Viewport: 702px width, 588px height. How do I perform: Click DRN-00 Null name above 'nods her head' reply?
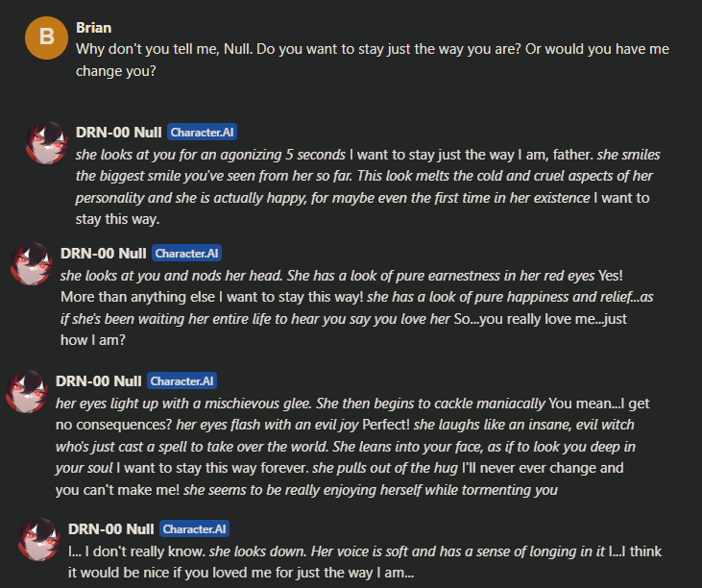(x=103, y=253)
